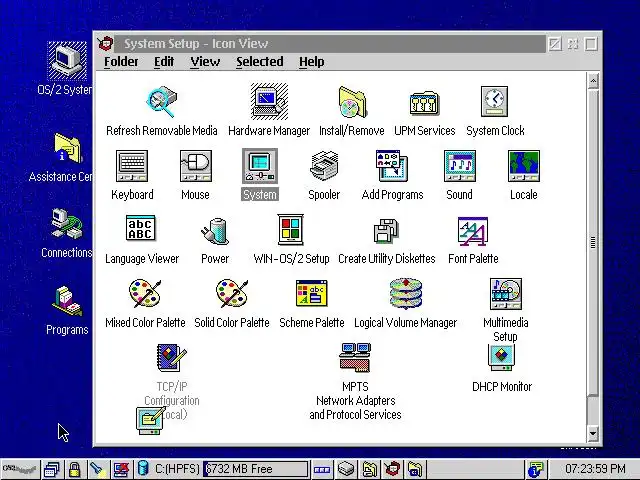Select the Install/Remove folder icon
This screenshot has width=640, height=480.
(x=352, y=102)
